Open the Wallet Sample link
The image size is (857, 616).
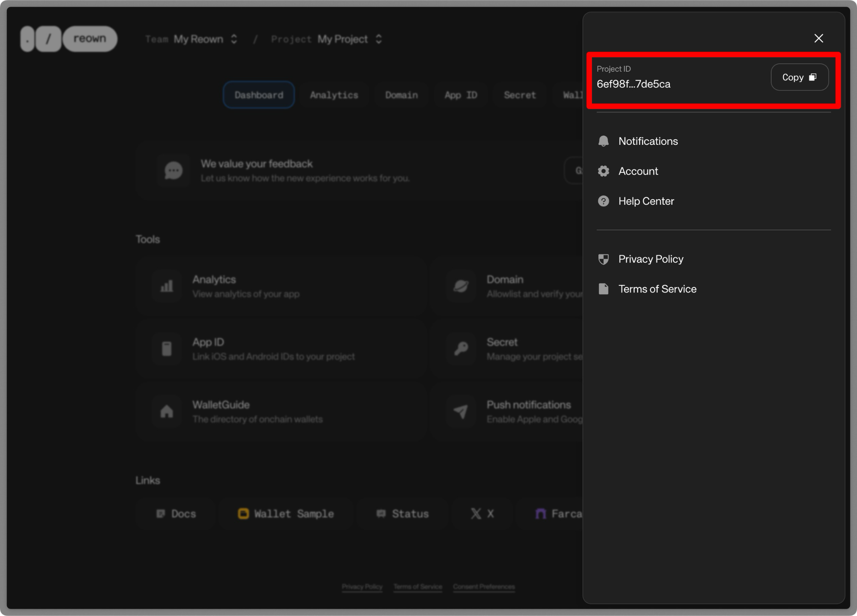[286, 514]
